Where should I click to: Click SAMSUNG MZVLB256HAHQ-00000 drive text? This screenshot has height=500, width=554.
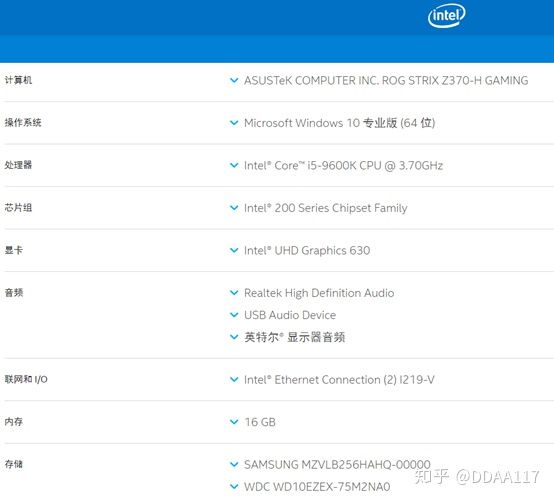(x=337, y=465)
